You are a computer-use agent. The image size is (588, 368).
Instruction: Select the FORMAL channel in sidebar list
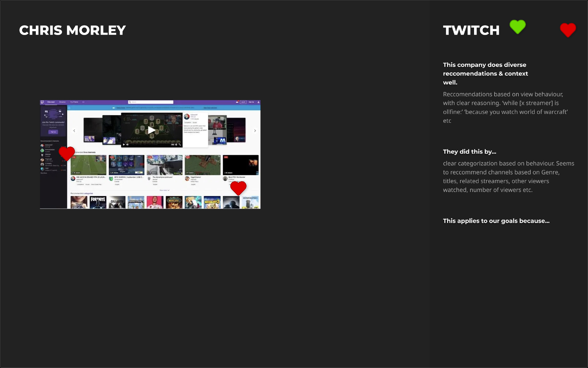(x=53, y=164)
